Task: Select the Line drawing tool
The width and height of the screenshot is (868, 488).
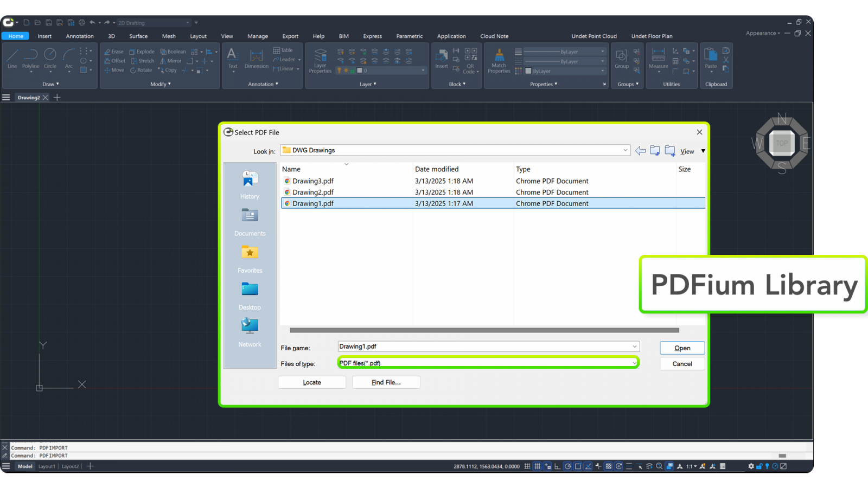Action: click(x=12, y=59)
